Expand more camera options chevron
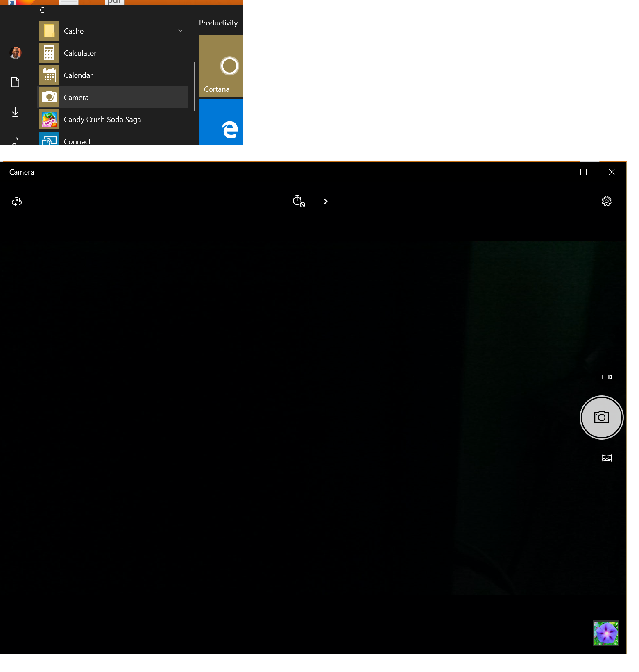Screen dimensions: 639x672 [x=326, y=202]
